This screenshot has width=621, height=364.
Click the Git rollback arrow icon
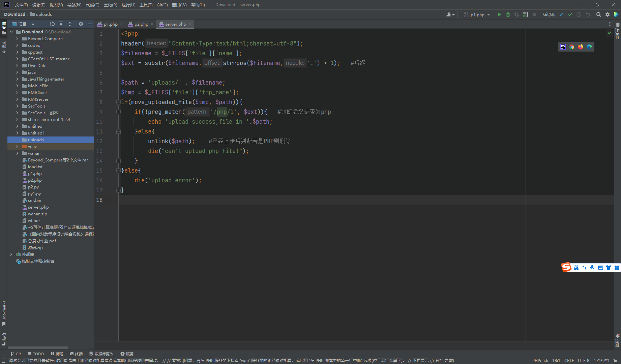tap(588, 14)
